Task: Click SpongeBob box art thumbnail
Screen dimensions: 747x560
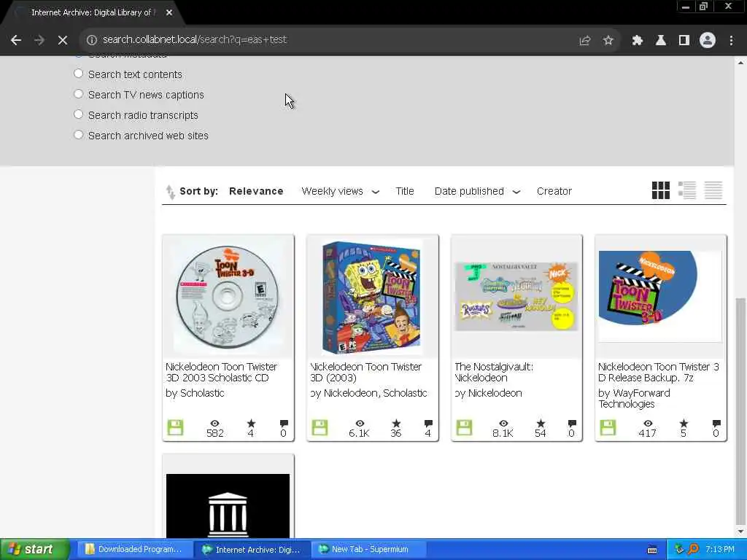Action: click(x=371, y=298)
